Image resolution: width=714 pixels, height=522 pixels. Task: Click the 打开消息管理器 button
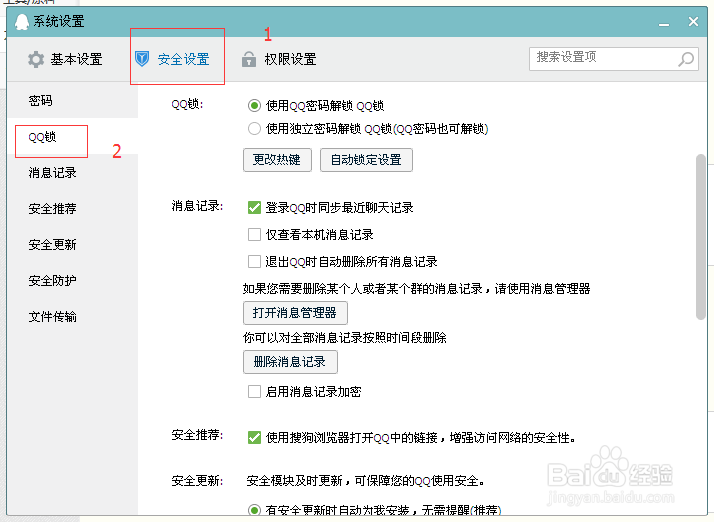click(295, 313)
